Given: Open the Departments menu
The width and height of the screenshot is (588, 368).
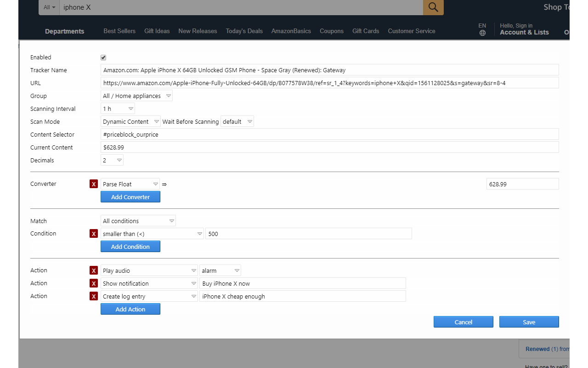Looking at the screenshot, I should point(65,31).
